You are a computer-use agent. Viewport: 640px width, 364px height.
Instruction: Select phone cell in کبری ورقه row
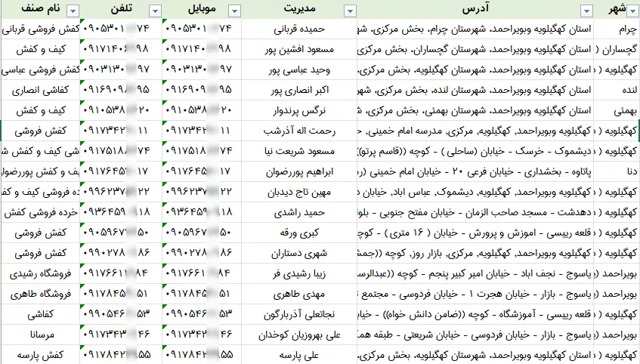click(x=121, y=233)
